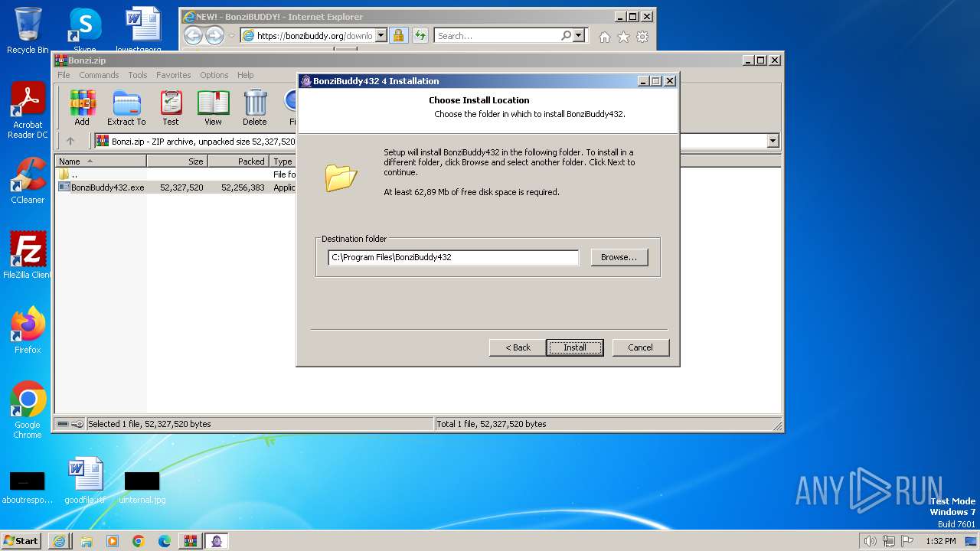Open the IE search provider dropdown
This screenshot has height=551, width=980.
coord(579,36)
